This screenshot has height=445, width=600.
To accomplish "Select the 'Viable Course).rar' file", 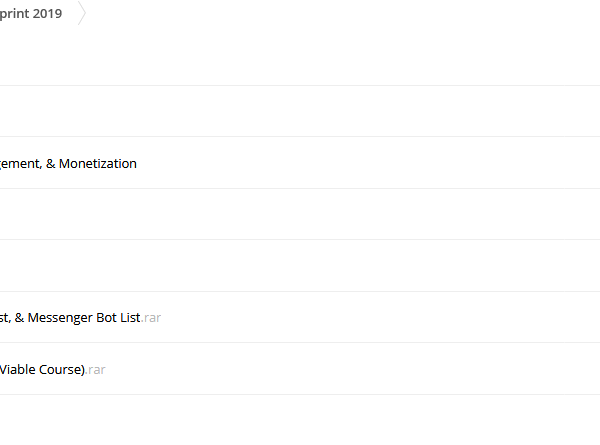I will pos(52,370).
